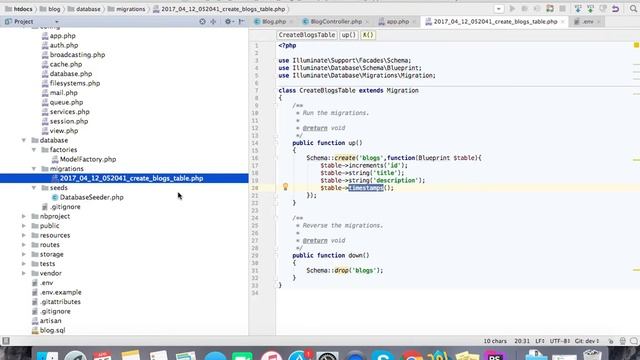Open the run configuration dropdown

(499, 9)
